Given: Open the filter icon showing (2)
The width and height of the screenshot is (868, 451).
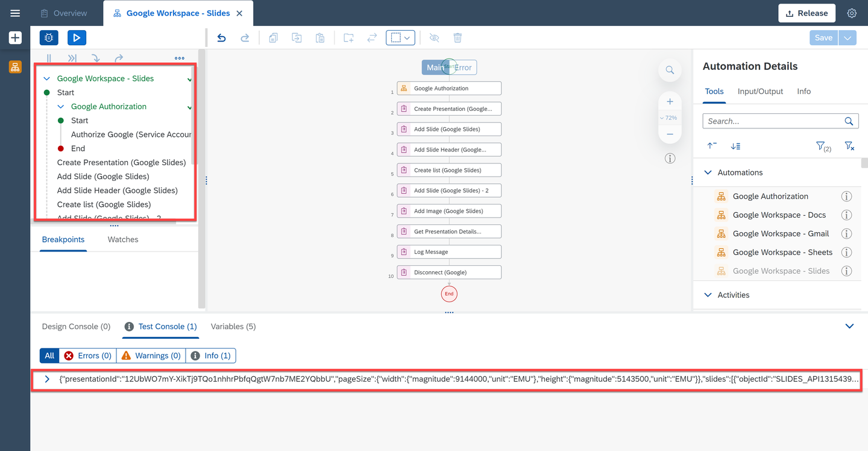Looking at the screenshot, I should tap(823, 146).
